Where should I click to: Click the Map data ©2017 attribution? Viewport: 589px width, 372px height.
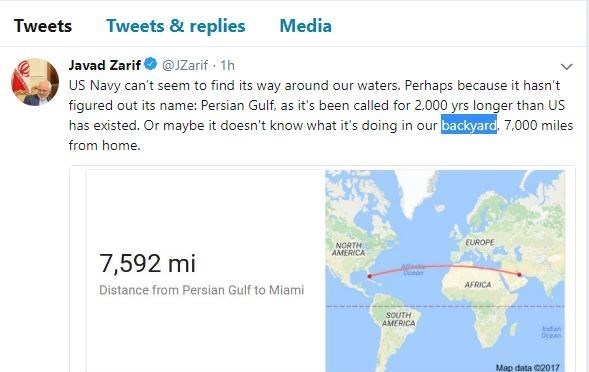pos(527,367)
